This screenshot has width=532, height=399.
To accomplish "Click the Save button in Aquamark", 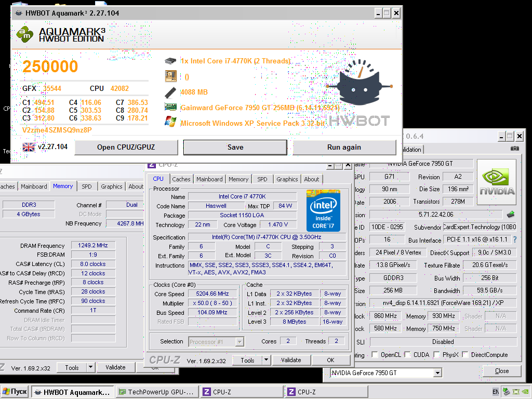I will [235, 147].
